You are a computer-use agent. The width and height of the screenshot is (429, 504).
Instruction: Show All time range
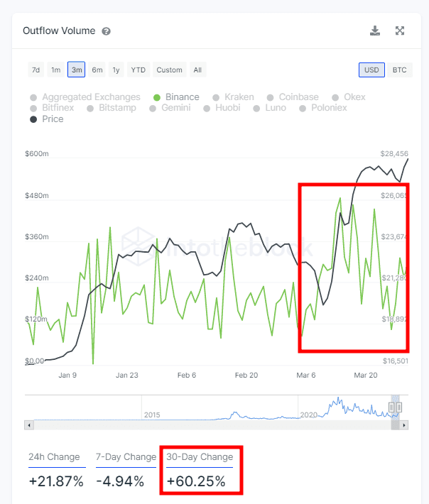point(197,70)
